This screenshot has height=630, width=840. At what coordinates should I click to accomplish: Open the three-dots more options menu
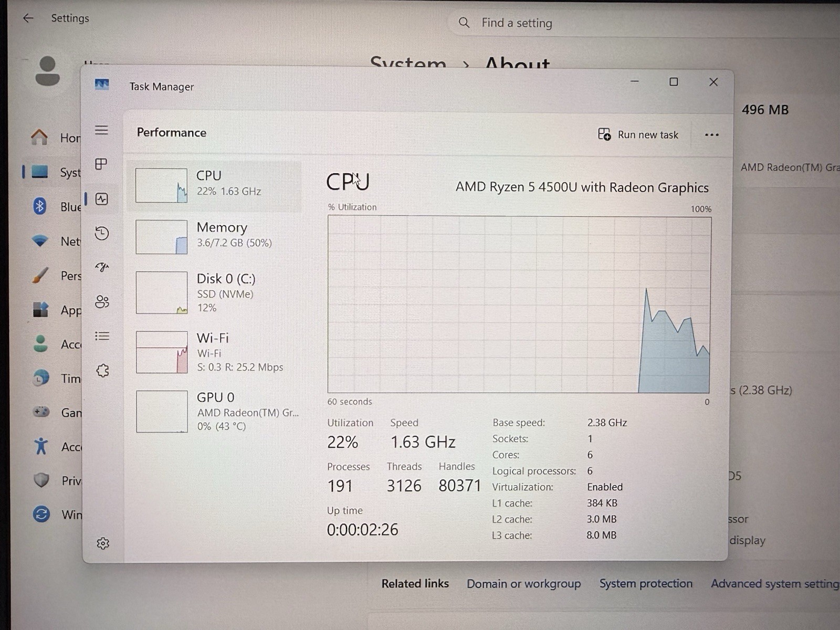[x=712, y=135]
